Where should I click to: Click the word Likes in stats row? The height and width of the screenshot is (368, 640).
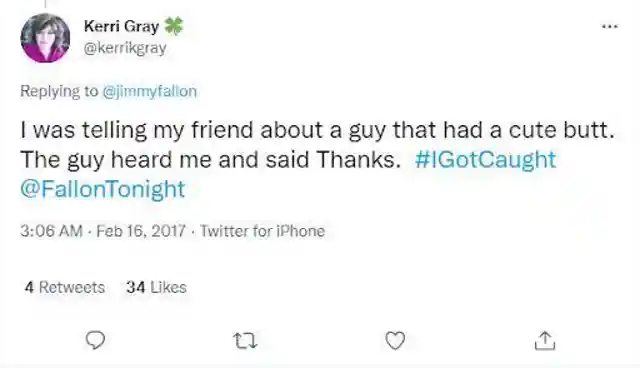tap(169, 287)
